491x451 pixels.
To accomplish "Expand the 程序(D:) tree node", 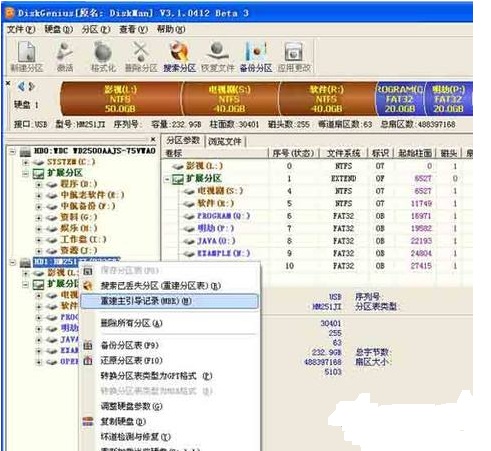I will coord(39,184).
